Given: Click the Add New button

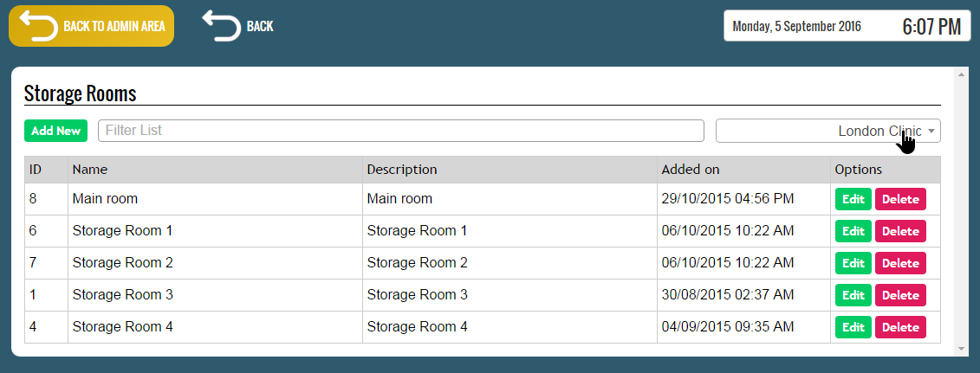Looking at the screenshot, I should click(56, 131).
